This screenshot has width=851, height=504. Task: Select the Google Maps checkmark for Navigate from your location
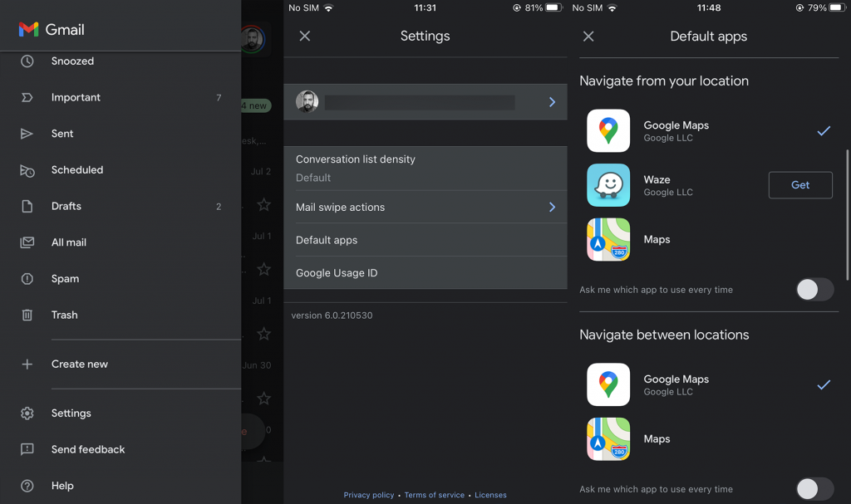tap(824, 130)
